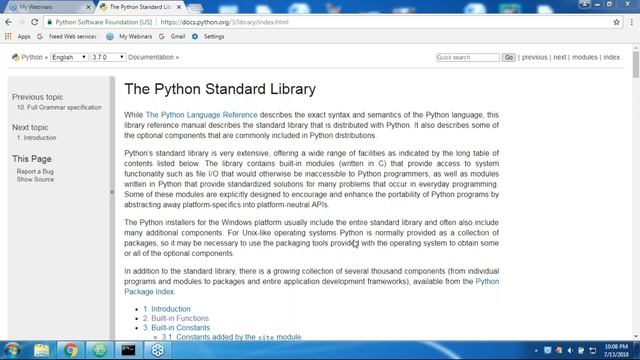The height and width of the screenshot is (360, 640).
Task: Open the general index link
Action: (611, 57)
